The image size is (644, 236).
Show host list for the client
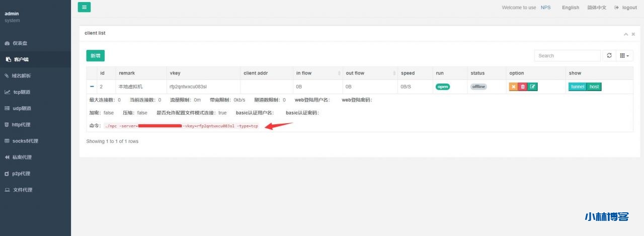point(594,87)
